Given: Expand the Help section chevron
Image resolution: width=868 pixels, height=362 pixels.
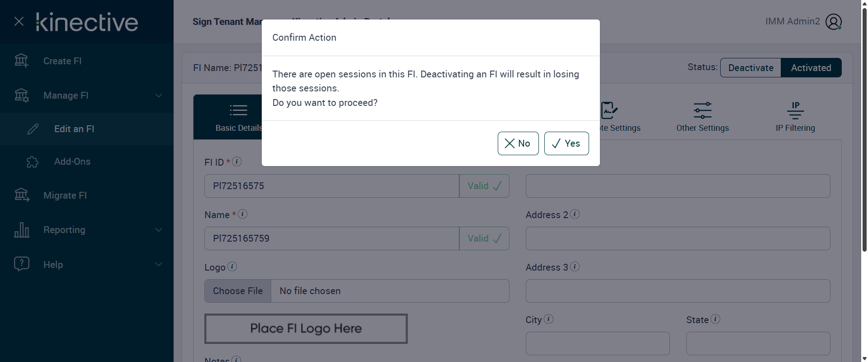Looking at the screenshot, I should 159,264.
